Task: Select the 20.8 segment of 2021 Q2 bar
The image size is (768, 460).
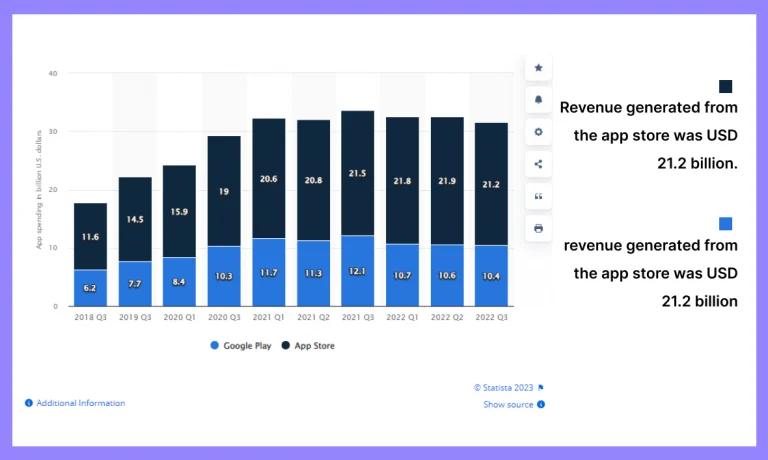Action: click(x=313, y=180)
